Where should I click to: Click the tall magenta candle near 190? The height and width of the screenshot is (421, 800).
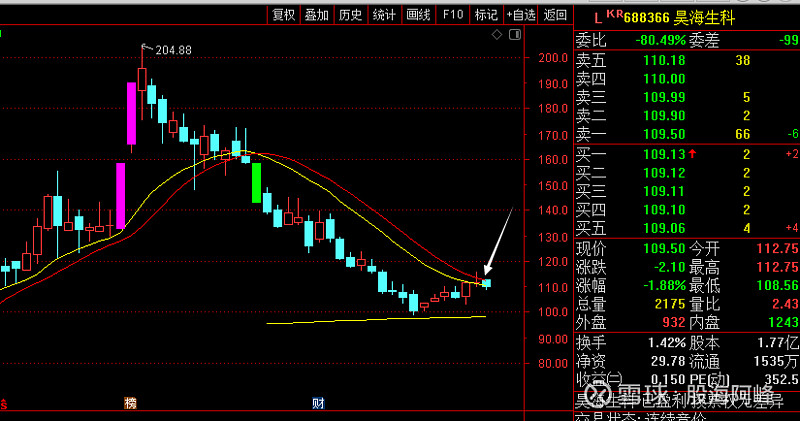[x=132, y=113]
